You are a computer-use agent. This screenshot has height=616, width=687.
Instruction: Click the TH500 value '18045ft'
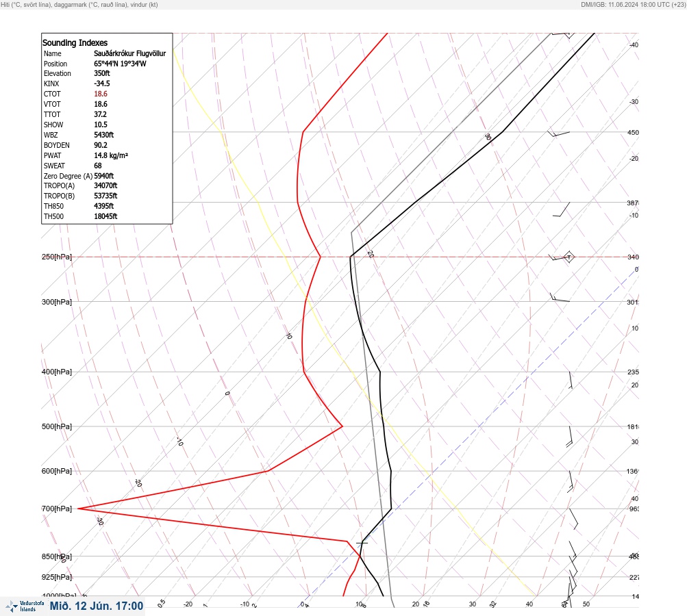(105, 216)
